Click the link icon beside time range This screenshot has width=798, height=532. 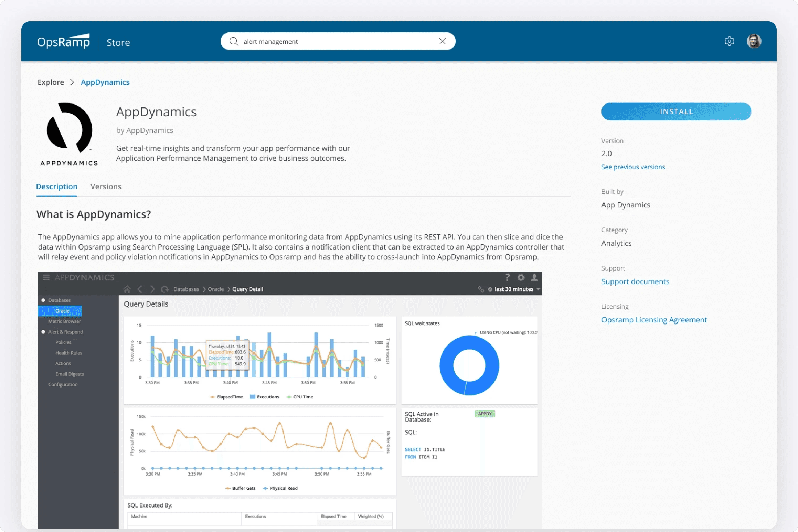coord(481,289)
